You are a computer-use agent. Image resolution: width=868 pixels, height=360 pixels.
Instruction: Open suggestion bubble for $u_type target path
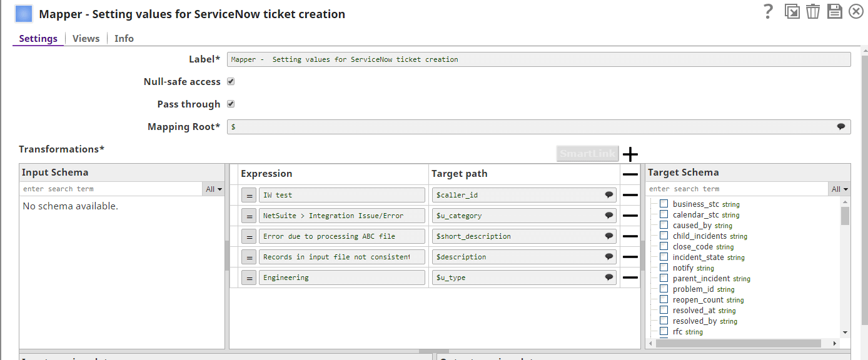pyautogui.click(x=609, y=277)
